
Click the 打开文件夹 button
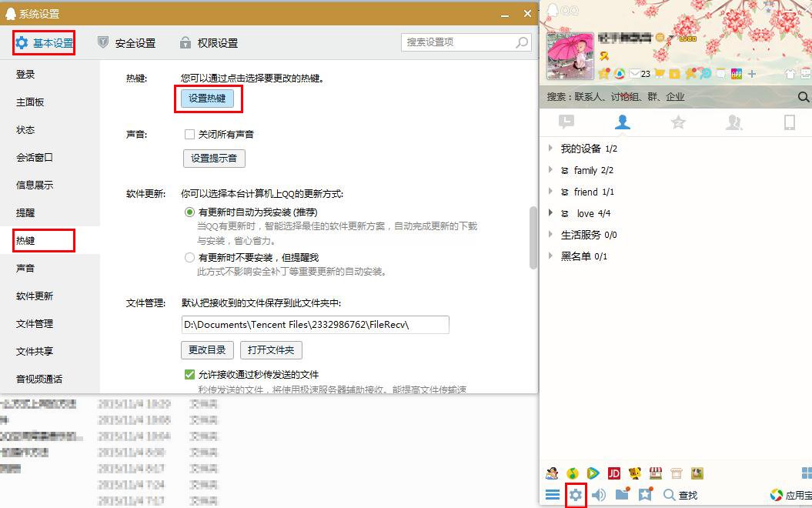coord(271,349)
